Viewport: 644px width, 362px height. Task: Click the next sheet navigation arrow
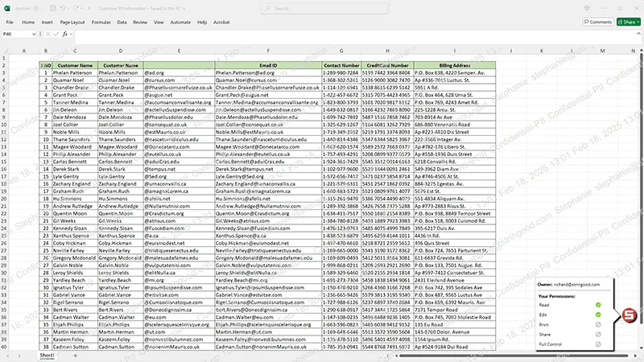(x=19, y=356)
